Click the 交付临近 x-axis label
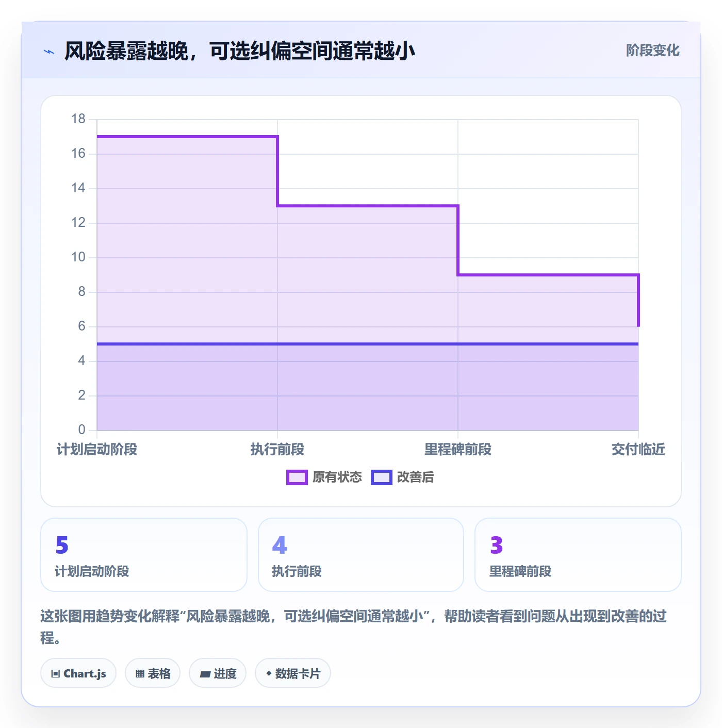The width and height of the screenshot is (722, 728). coord(638,450)
